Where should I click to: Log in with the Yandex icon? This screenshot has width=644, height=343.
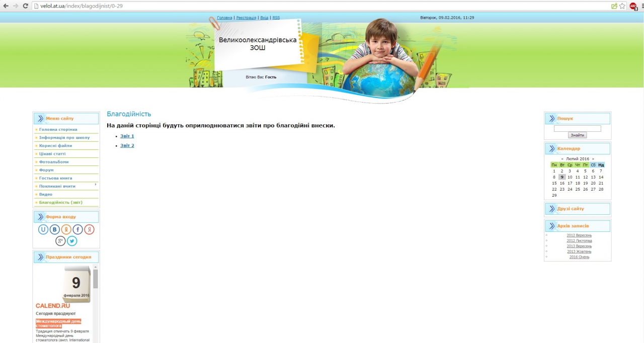click(x=89, y=229)
